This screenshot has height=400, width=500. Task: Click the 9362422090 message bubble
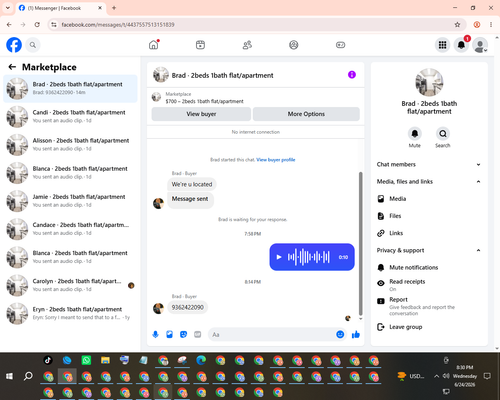coord(188,307)
